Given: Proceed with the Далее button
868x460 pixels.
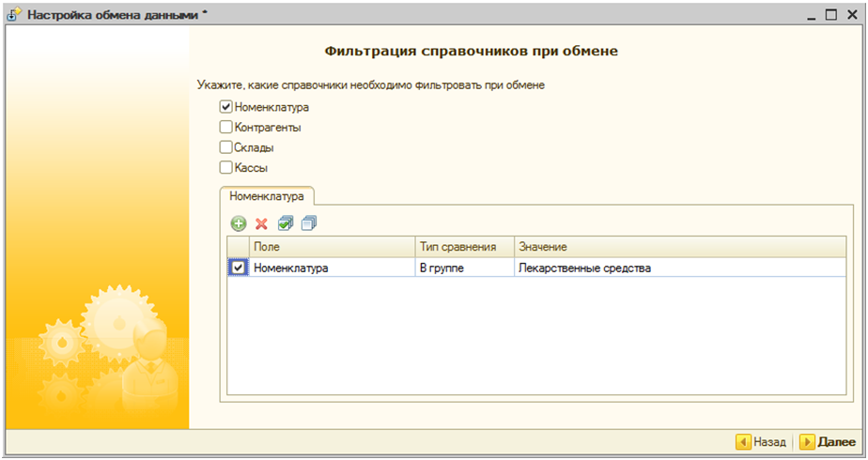Looking at the screenshot, I should click(828, 441).
